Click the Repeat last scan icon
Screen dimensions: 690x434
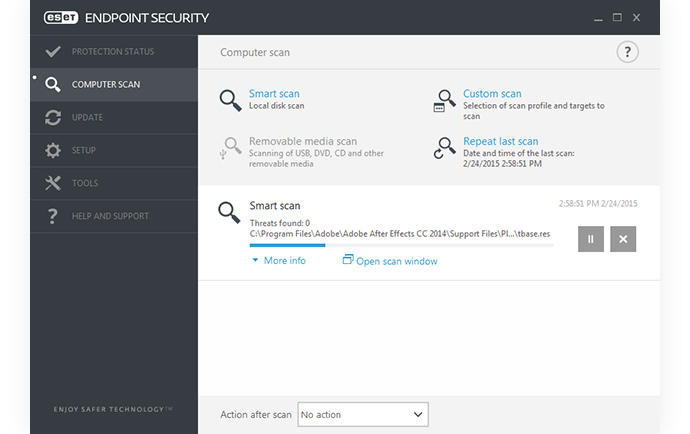[x=444, y=148]
